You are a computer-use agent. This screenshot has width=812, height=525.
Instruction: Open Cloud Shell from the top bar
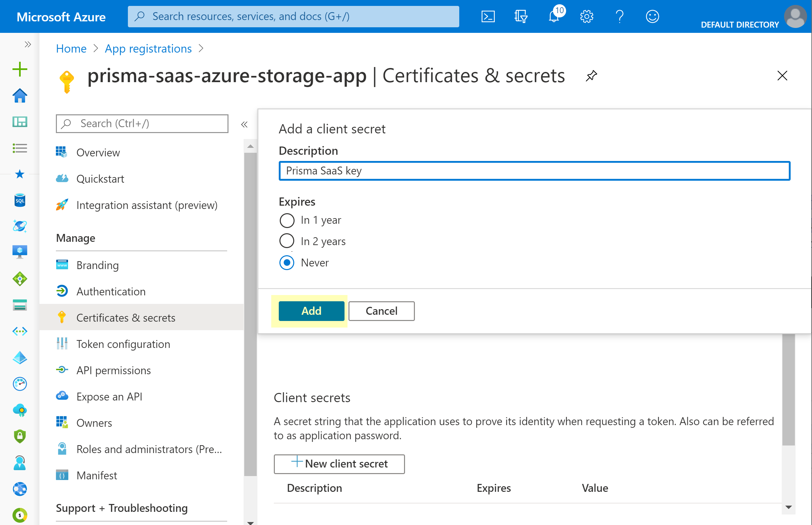pos(488,16)
